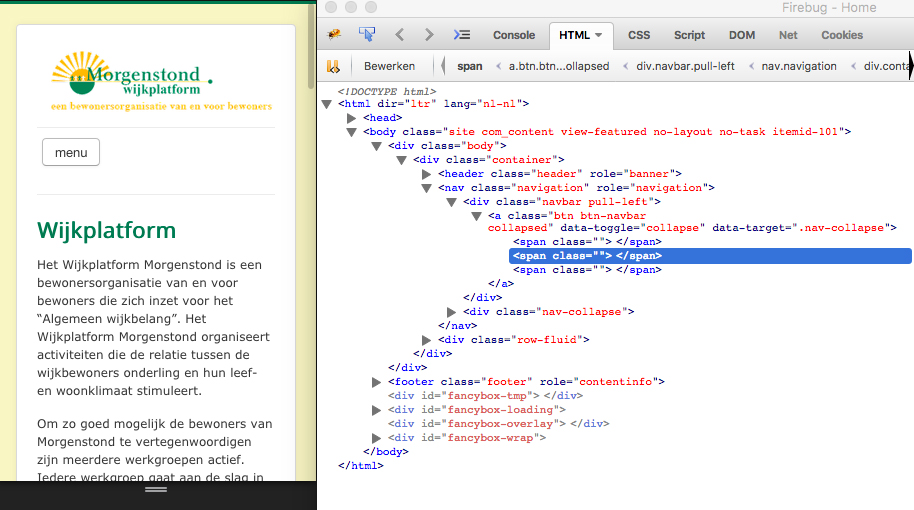This screenshot has width=914, height=510.
Task: Click the closing html tag line
Action: [x=361, y=466]
